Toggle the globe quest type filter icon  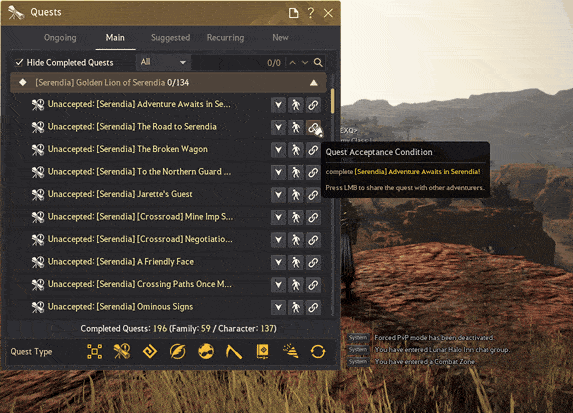[x=206, y=352]
